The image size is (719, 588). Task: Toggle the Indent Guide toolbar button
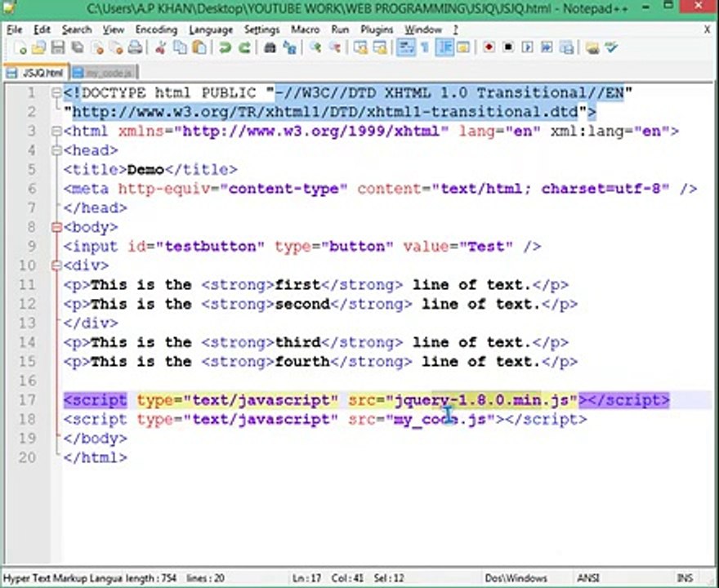444,47
